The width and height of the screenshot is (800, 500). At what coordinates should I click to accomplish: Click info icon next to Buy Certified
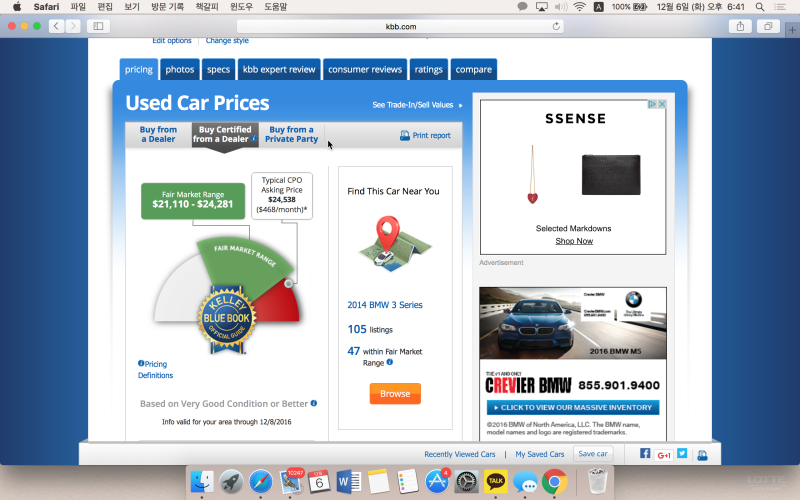pos(257,139)
